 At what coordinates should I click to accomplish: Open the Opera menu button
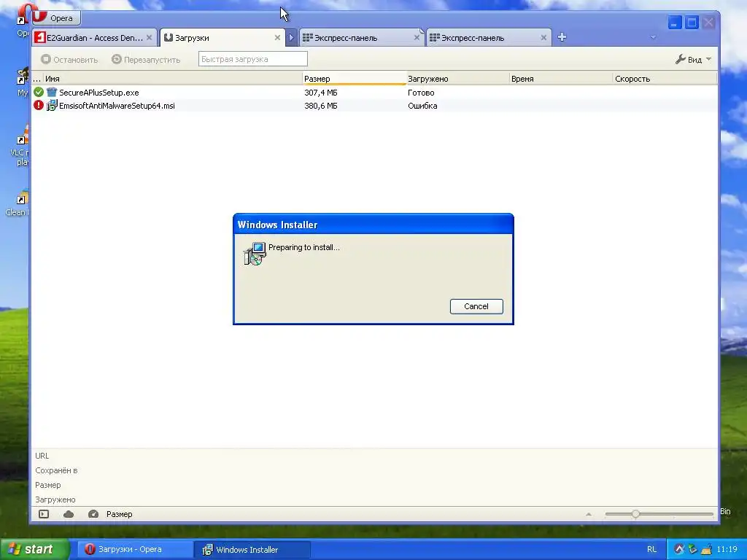point(56,18)
